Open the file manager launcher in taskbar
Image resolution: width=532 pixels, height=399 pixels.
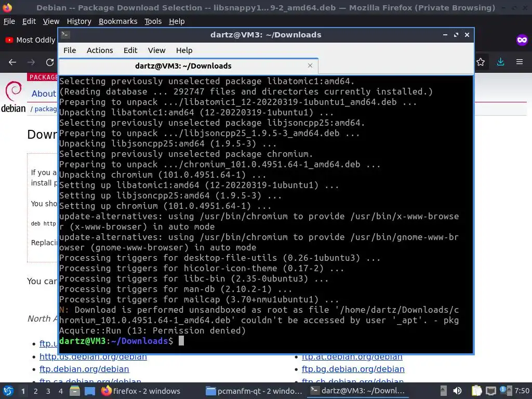(75, 391)
